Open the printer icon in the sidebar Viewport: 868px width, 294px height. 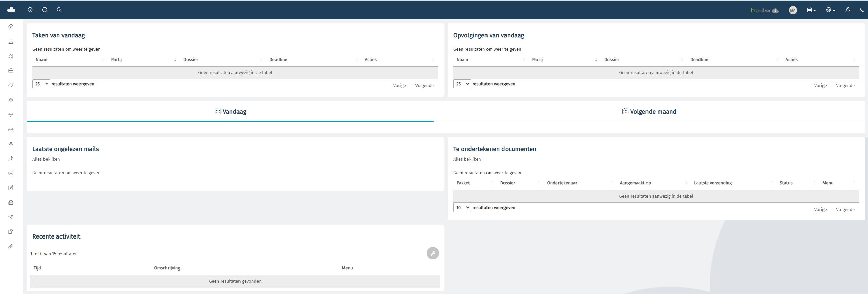11,173
